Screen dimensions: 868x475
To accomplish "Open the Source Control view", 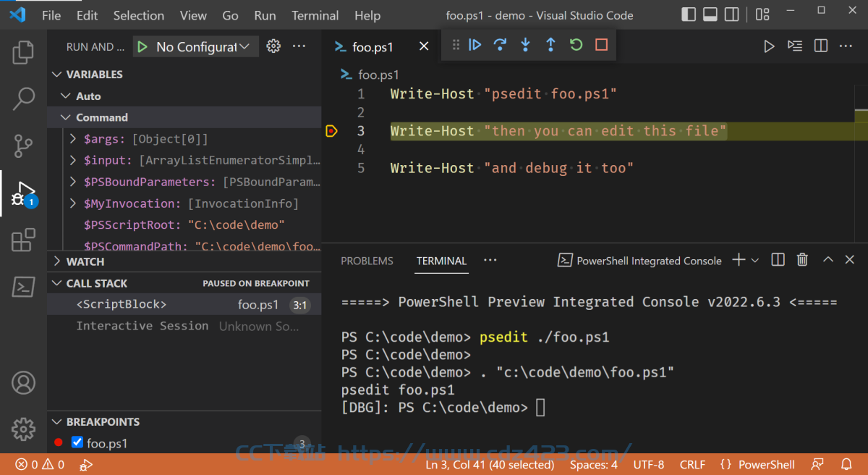I will pyautogui.click(x=23, y=146).
